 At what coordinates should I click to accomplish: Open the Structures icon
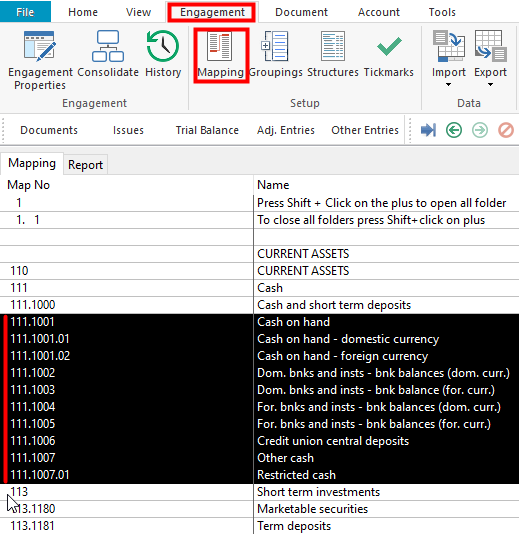tap(333, 46)
